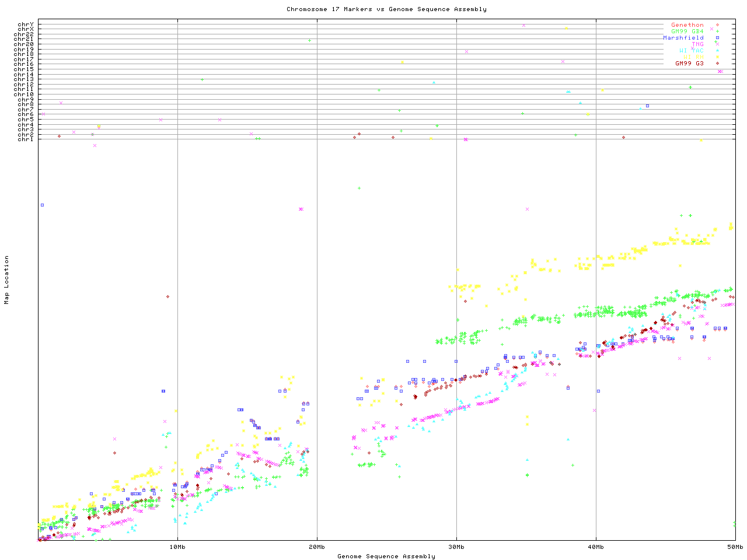The image size is (747, 560).
Task: Select the chr17 row label on y-axis
Action: [x=24, y=60]
